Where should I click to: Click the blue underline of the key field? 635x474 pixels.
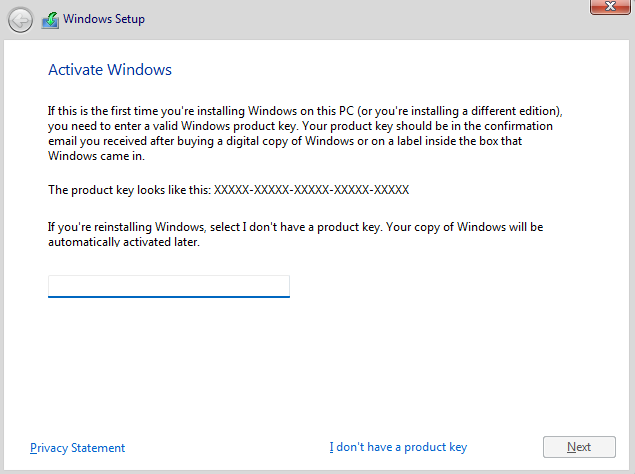click(169, 297)
